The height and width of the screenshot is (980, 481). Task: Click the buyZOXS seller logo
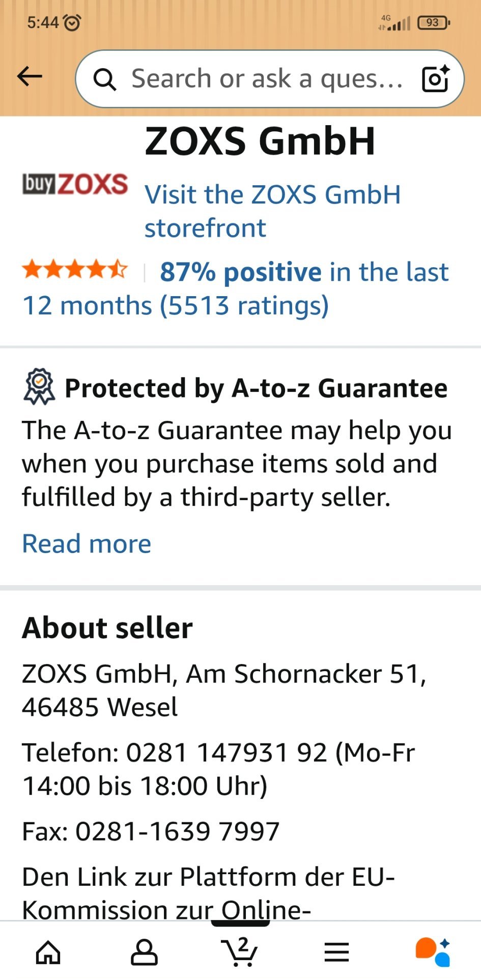pyautogui.click(x=75, y=184)
